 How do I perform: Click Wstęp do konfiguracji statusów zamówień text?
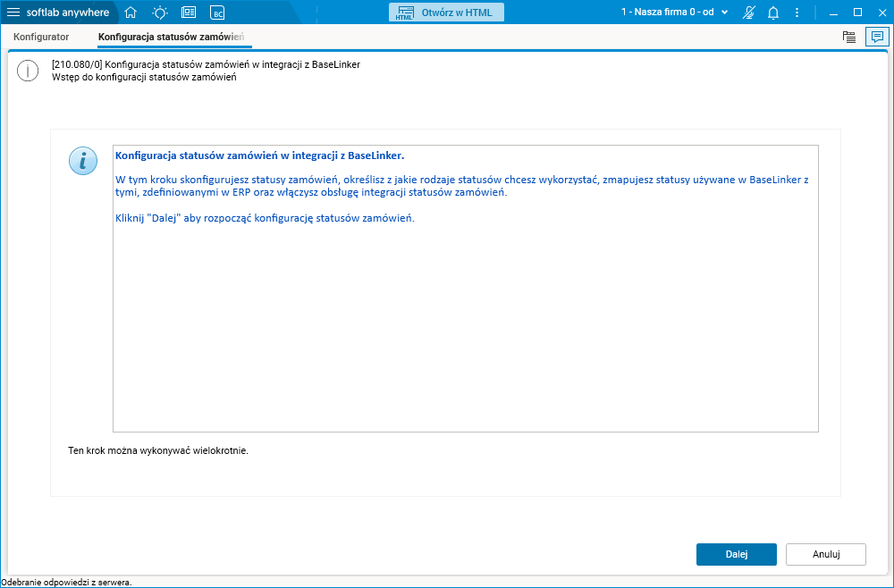click(x=144, y=76)
